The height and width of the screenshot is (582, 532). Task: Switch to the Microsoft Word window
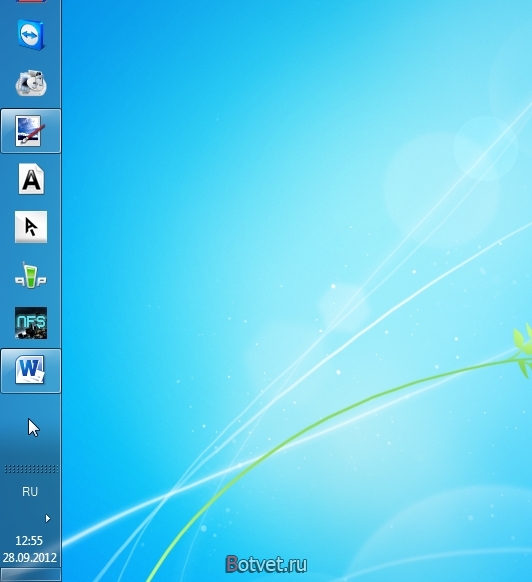(x=31, y=371)
